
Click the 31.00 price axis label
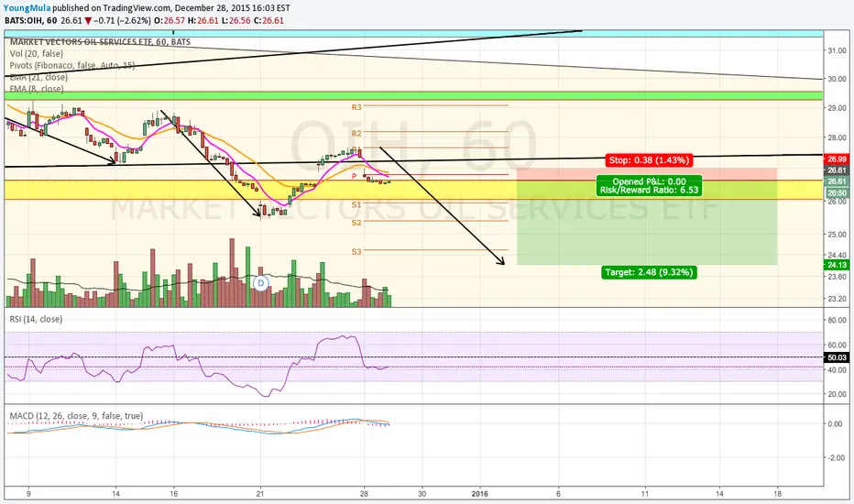(838, 50)
